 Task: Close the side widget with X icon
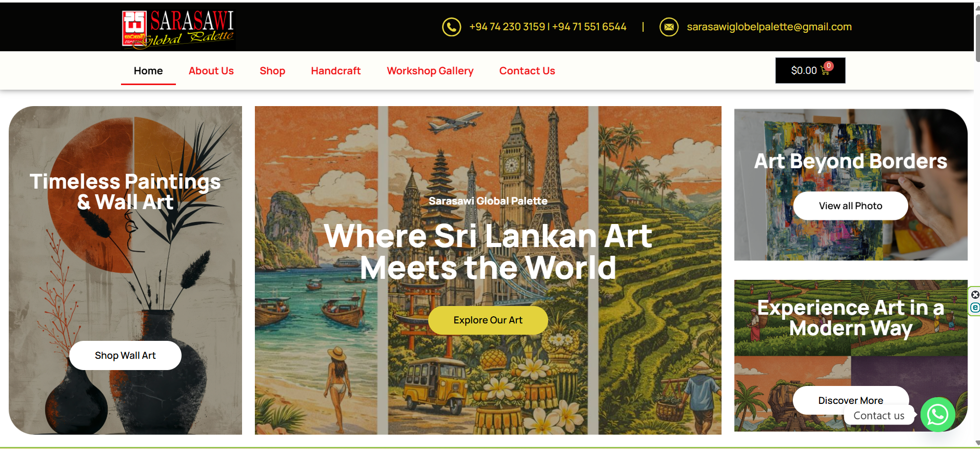[x=975, y=295]
